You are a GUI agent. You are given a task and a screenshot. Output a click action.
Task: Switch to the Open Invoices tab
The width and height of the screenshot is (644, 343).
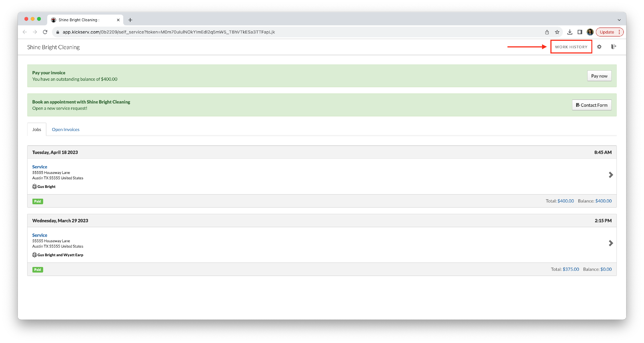[65, 129]
